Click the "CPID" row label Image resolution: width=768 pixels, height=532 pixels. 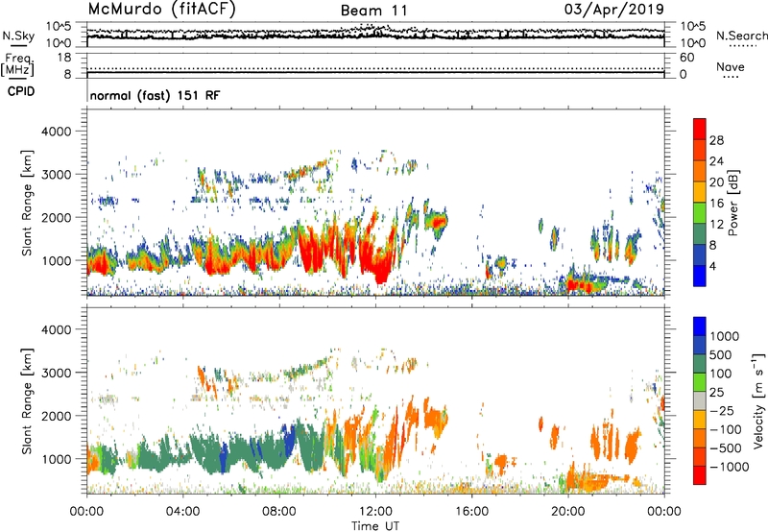(x=21, y=91)
